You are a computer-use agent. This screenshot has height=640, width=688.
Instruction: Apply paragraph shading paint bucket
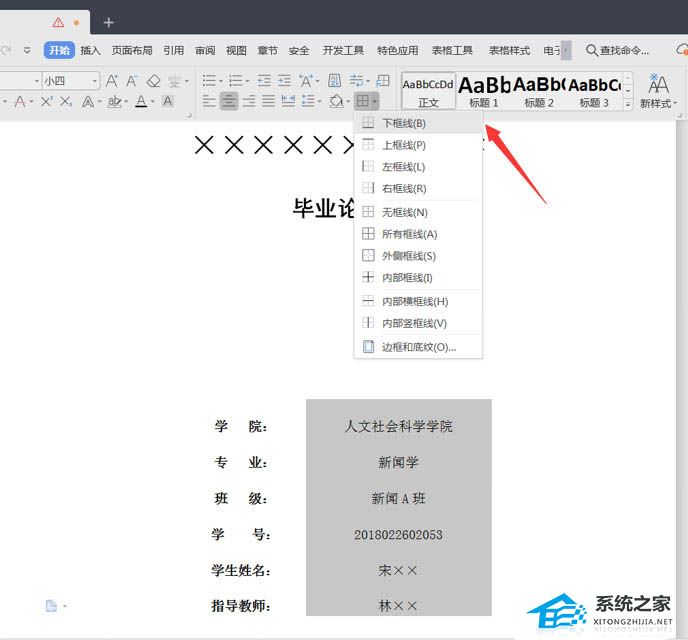pos(337,102)
